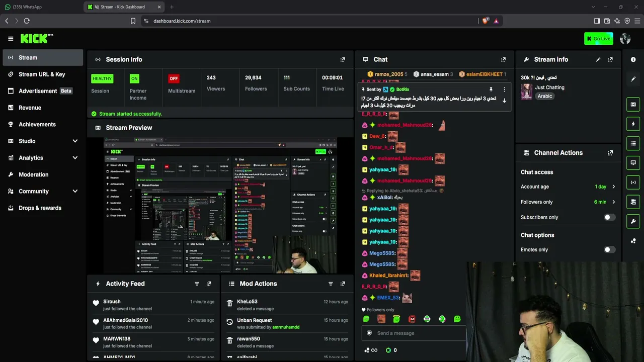Open Achievements in sidebar
Screen dimensions: 644x362
(x=43, y=124)
